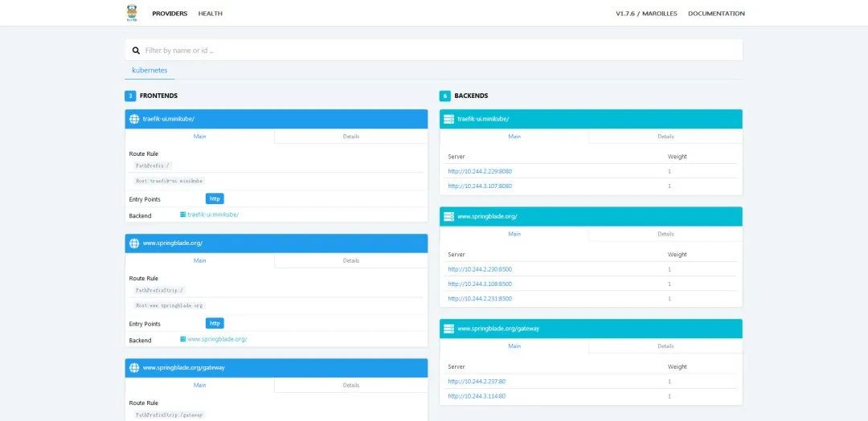Open server http://10.244.2.229:8080
This screenshot has width=868, height=421.
480,171
